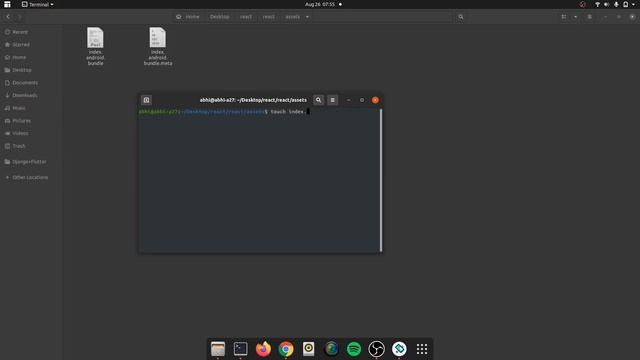Open the system menu arrow
Screen dimensions: 640x360
click(633, 4)
